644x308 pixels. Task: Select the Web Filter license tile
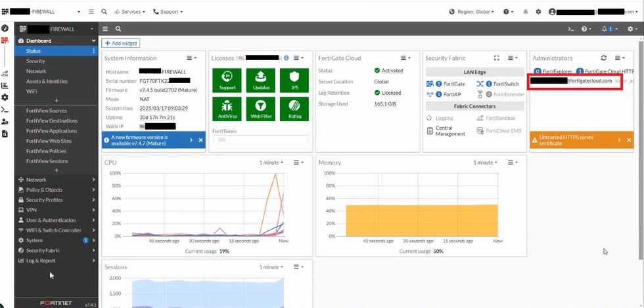pyautogui.click(x=262, y=109)
